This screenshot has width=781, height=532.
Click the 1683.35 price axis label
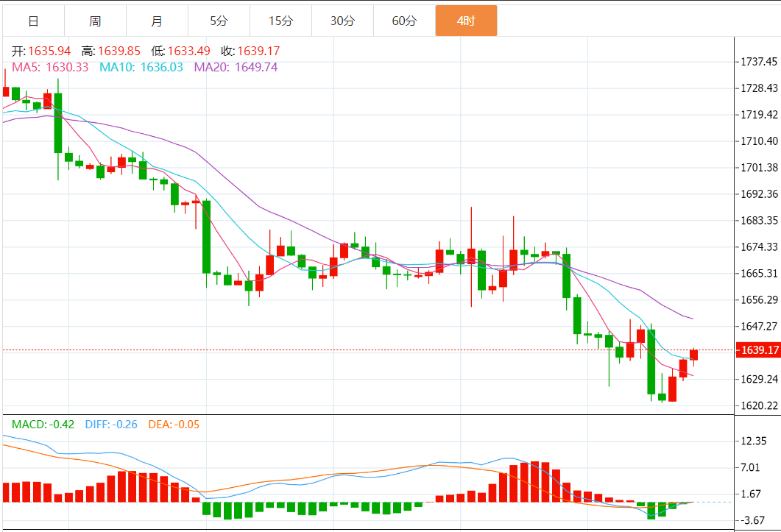click(x=759, y=220)
